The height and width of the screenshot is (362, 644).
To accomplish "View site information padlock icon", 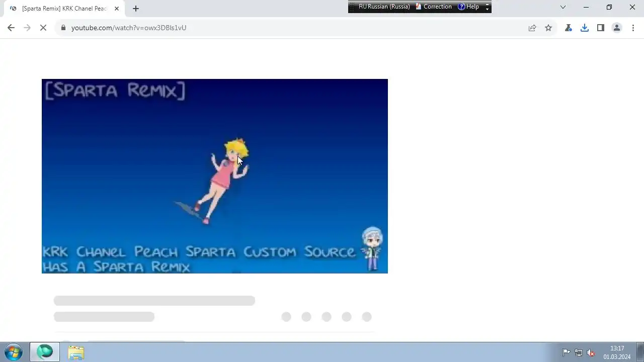I will [63, 28].
